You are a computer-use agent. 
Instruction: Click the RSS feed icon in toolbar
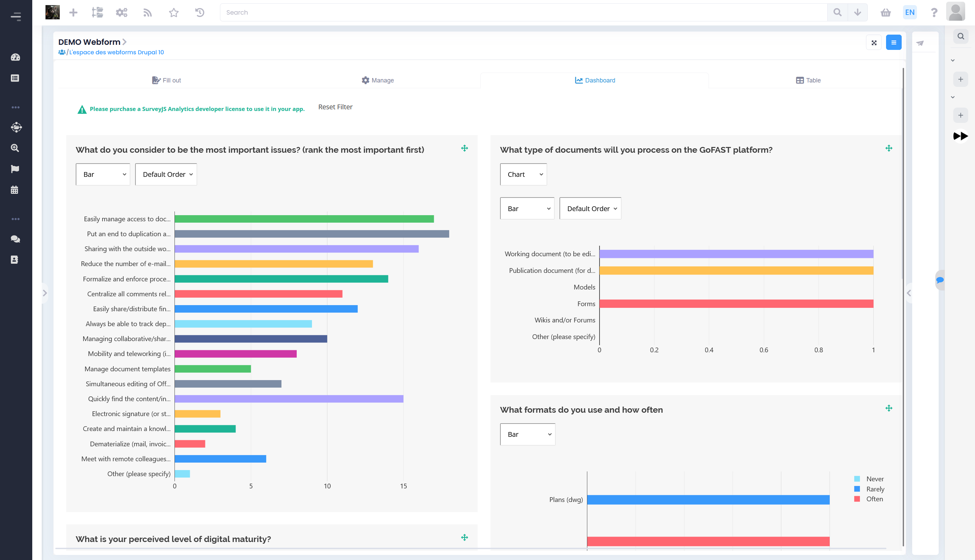tap(148, 13)
